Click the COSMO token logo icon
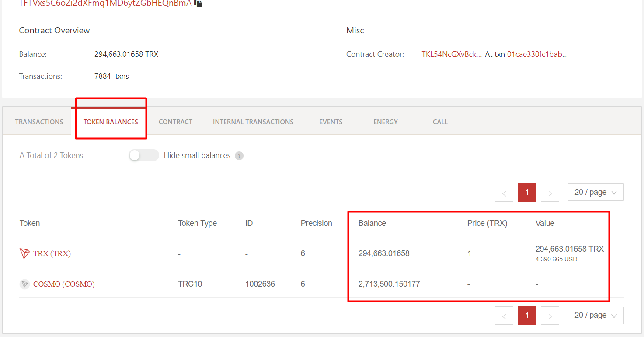 (x=24, y=284)
